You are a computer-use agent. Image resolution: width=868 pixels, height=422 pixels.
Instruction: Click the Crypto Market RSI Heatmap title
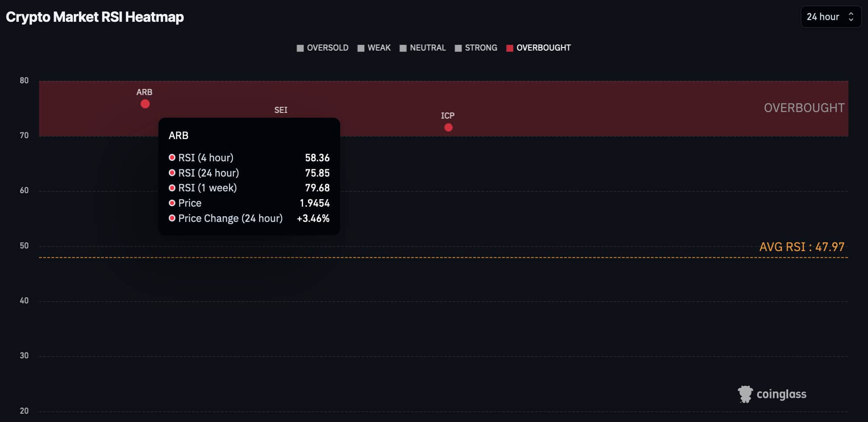coord(95,17)
